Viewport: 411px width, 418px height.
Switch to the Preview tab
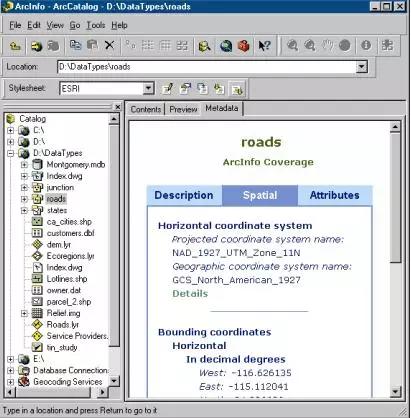click(183, 109)
